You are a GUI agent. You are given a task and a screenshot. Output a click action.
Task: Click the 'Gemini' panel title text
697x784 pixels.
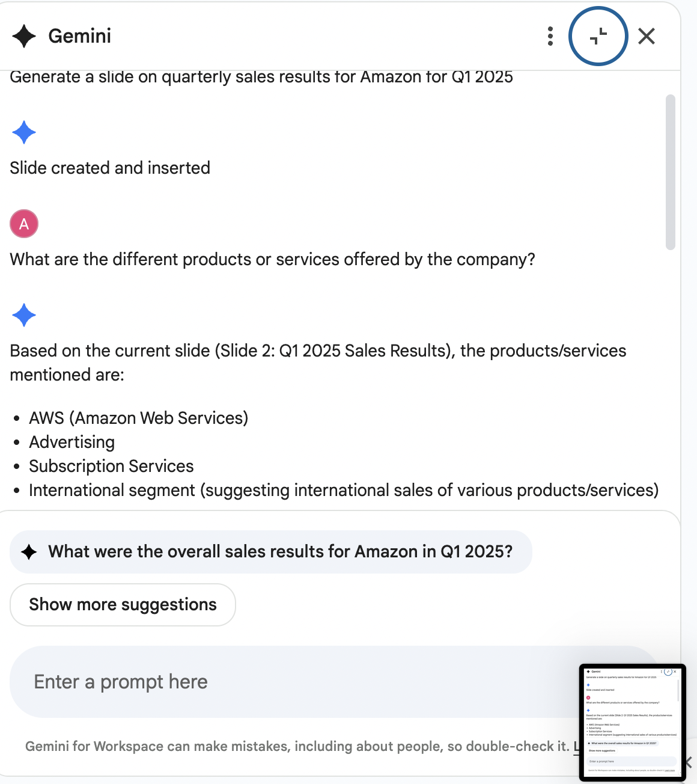click(79, 36)
